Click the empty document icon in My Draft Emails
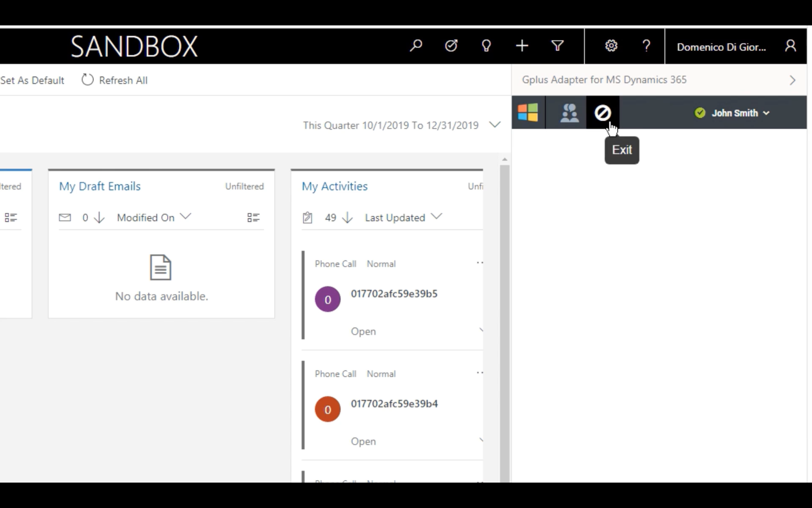 (160, 268)
